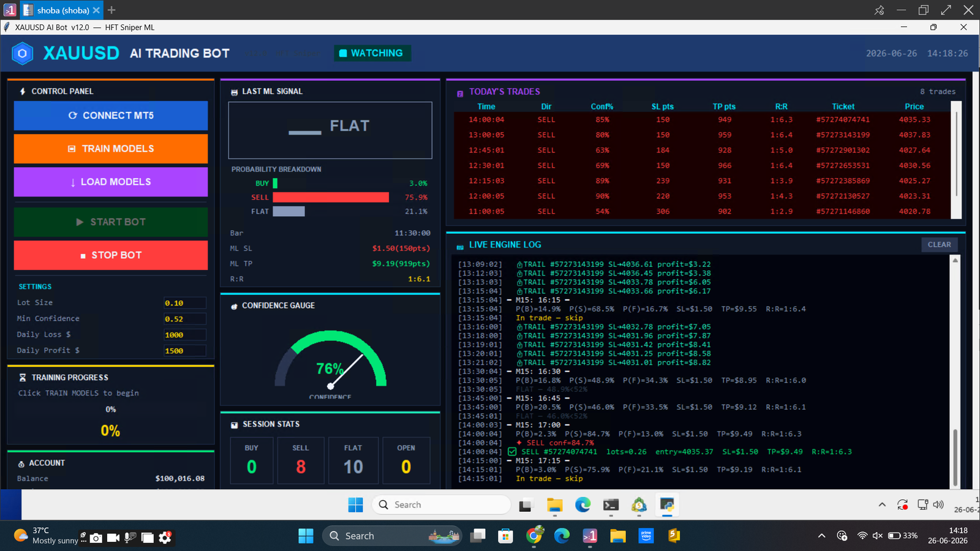Screen dimensions: 980x551
Task: Clear the live engine log
Action: [x=939, y=244]
